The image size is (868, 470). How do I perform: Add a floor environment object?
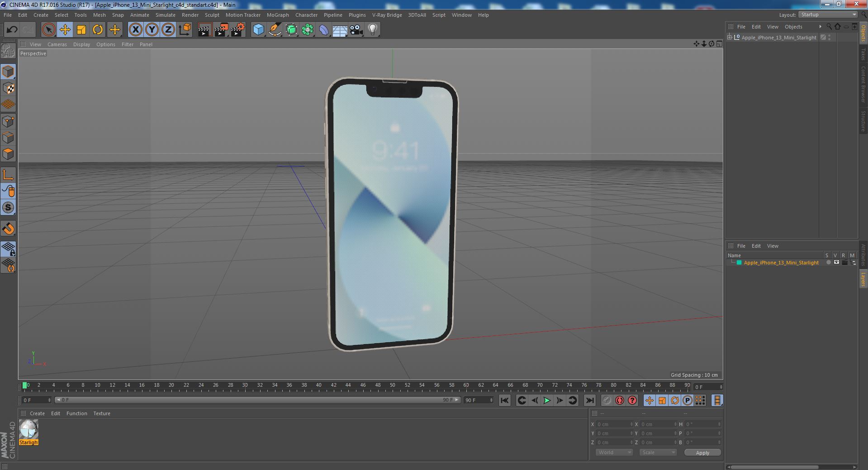pos(340,30)
